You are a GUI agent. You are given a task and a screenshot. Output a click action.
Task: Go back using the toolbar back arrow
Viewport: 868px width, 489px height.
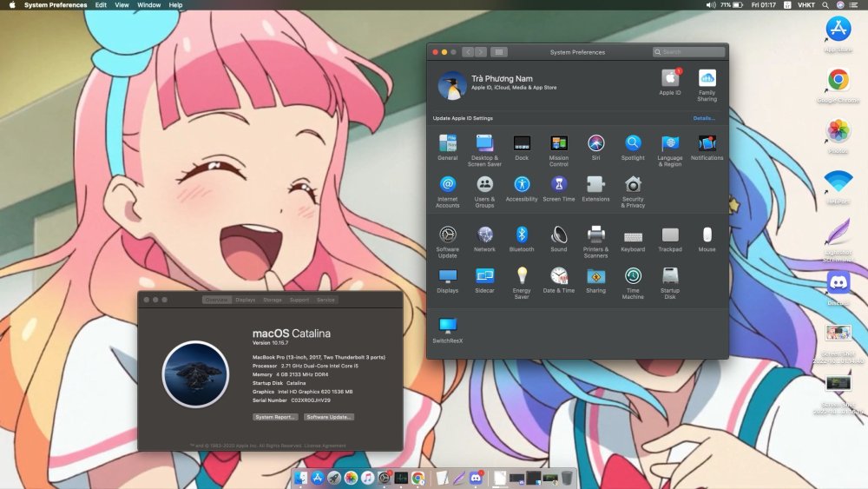pyautogui.click(x=468, y=52)
